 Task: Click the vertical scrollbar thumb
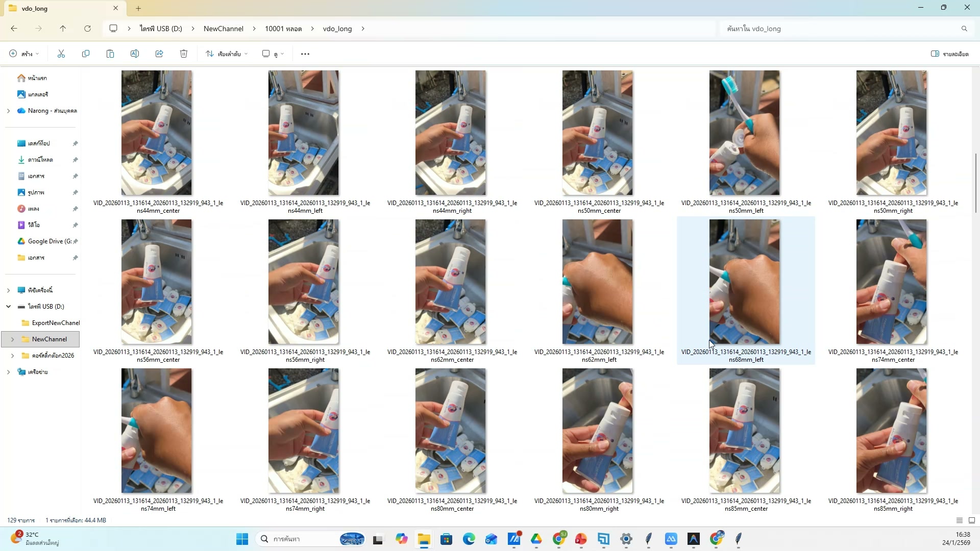pos(975,183)
